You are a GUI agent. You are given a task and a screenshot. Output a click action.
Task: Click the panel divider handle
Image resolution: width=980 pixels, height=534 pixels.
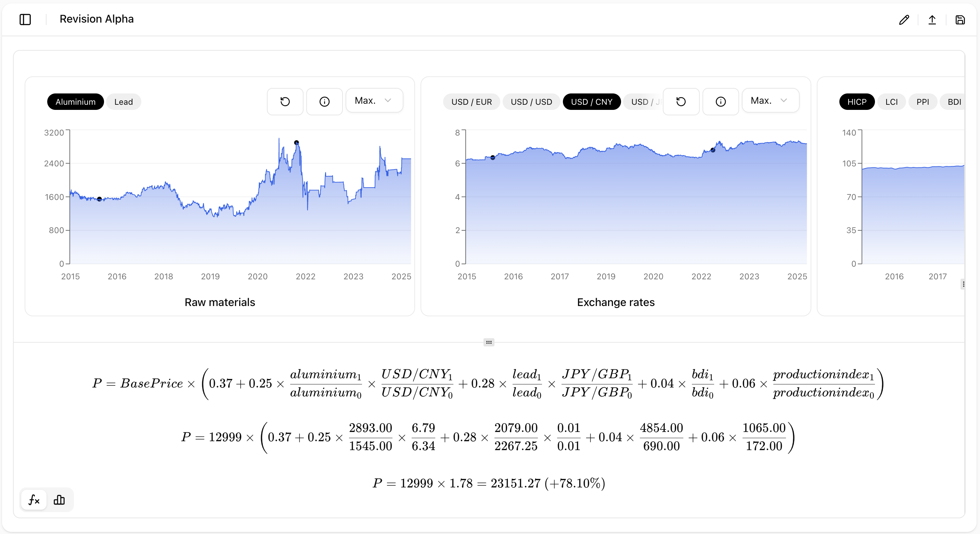click(x=489, y=342)
